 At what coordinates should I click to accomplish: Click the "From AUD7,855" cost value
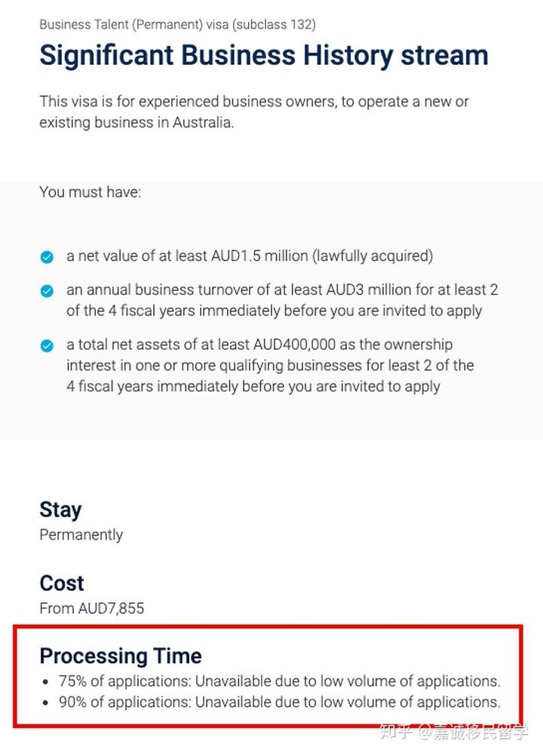(x=91, y=608)
